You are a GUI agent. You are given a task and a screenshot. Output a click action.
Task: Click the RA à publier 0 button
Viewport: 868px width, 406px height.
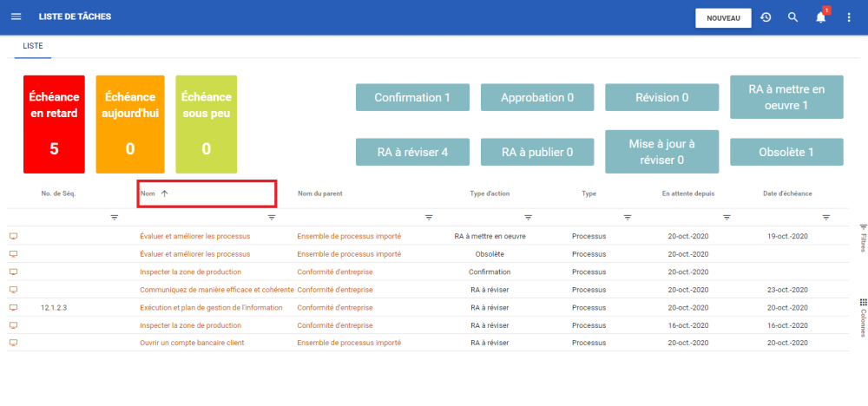pyautogui.click(x=537, y=152)
